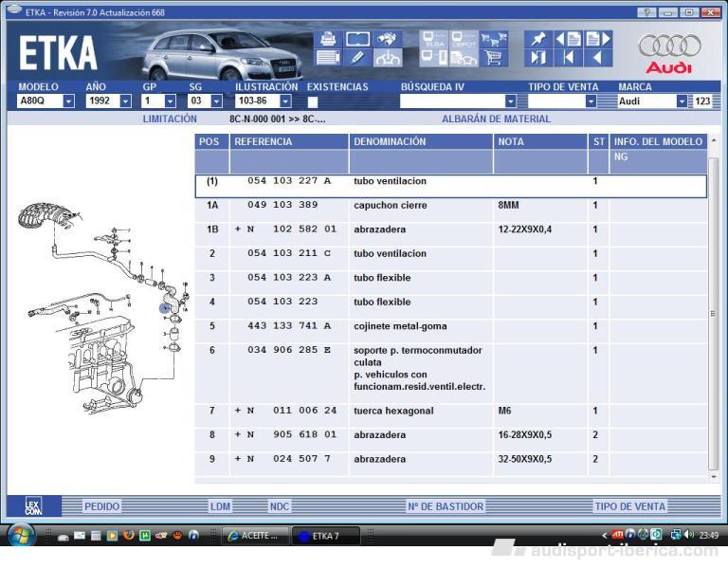Viewport: 728px width, 569px height.
Task: Open the ALBARÁN DE MATERIAL link
Action: (x=496, y=119)
